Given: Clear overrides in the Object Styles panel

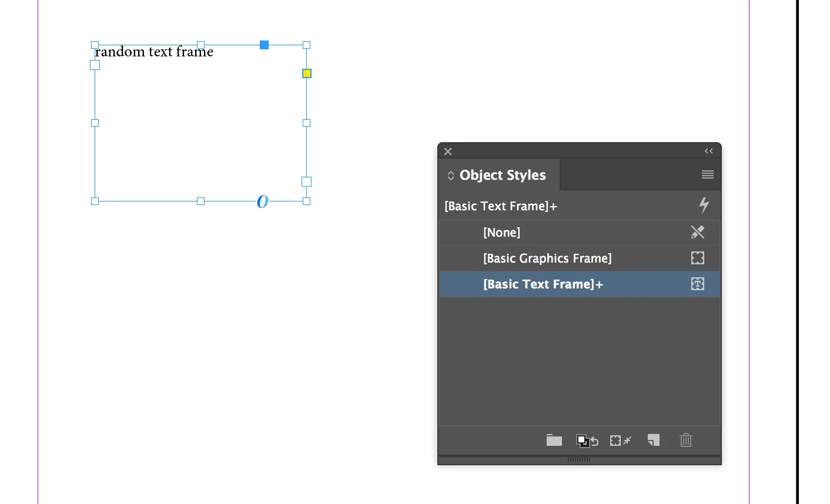Looking at the screenshot, I should [x=621, y=441].
